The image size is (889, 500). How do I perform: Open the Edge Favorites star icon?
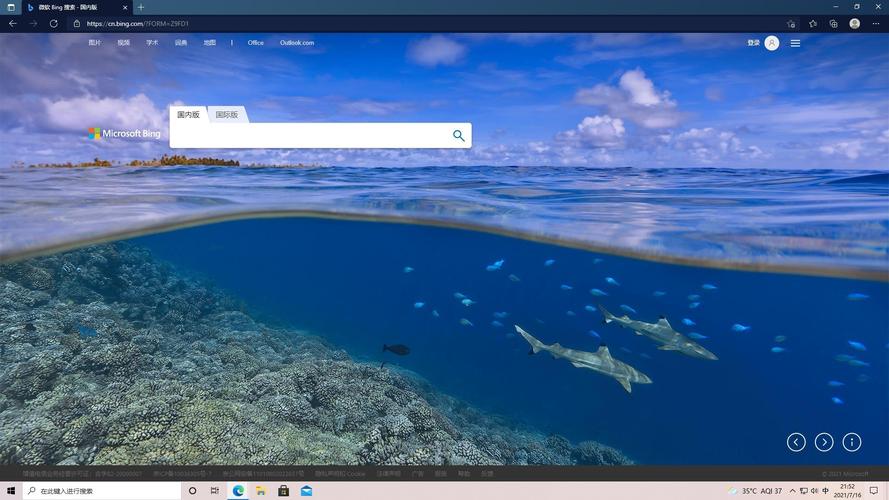812,23
